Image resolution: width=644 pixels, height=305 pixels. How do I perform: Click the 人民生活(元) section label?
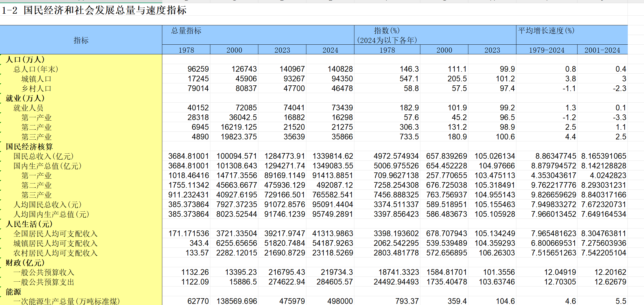pos(29,224)
